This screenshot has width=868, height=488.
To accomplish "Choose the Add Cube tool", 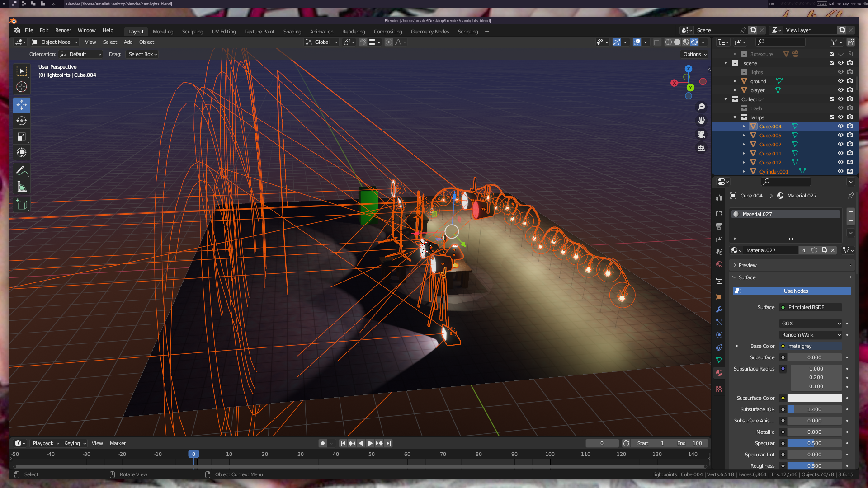I will point(21,205).
